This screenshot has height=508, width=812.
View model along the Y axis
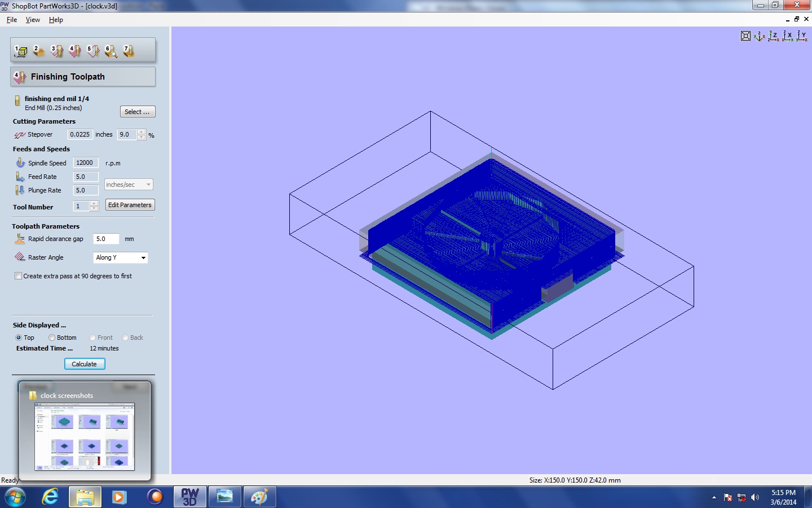pyautogui.click(x=801, y=36)
